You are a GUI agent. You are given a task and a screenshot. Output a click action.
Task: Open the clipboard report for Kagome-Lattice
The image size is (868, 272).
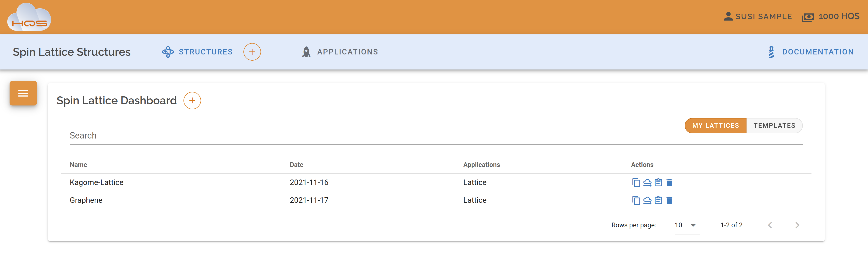[x=658, y=182]
